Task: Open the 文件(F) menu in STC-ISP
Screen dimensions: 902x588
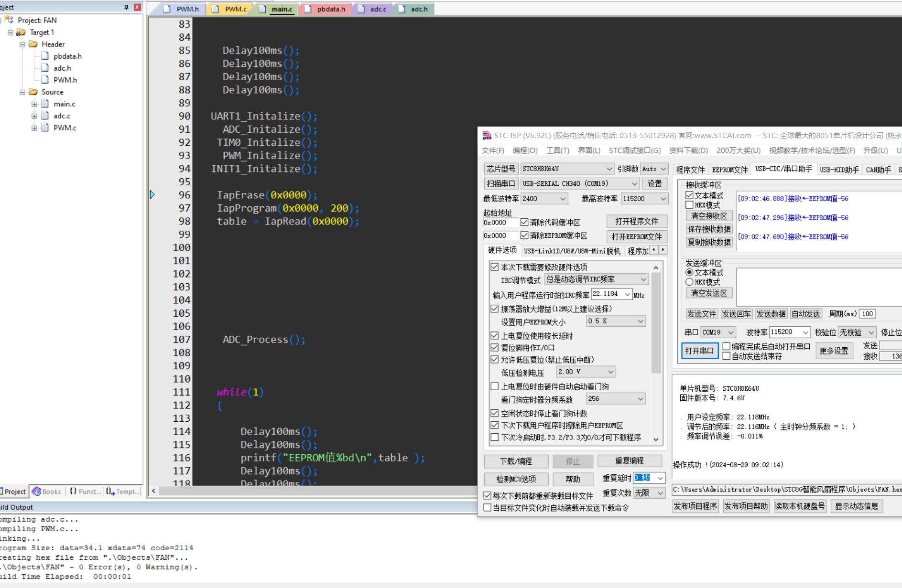Action: 493,150
